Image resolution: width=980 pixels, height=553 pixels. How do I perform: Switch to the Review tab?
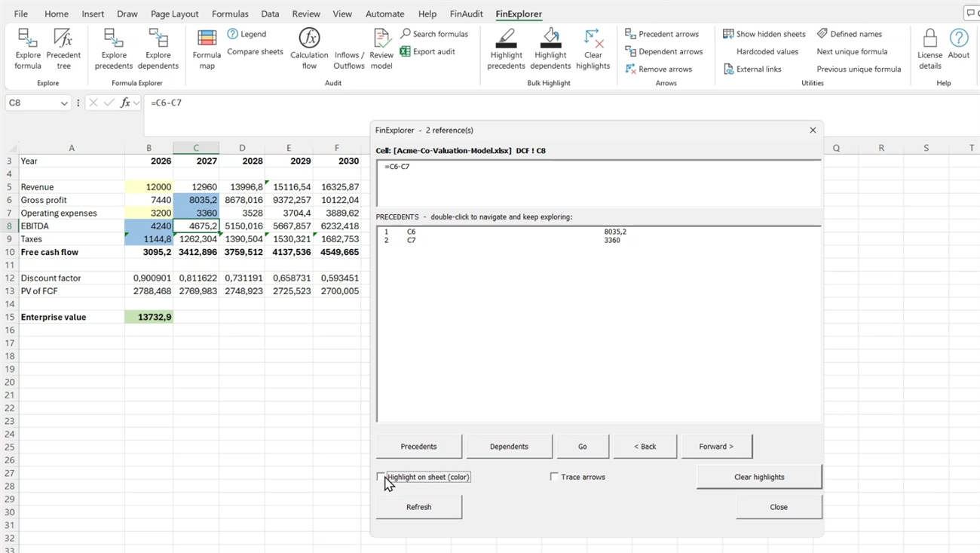coord(305,14)
